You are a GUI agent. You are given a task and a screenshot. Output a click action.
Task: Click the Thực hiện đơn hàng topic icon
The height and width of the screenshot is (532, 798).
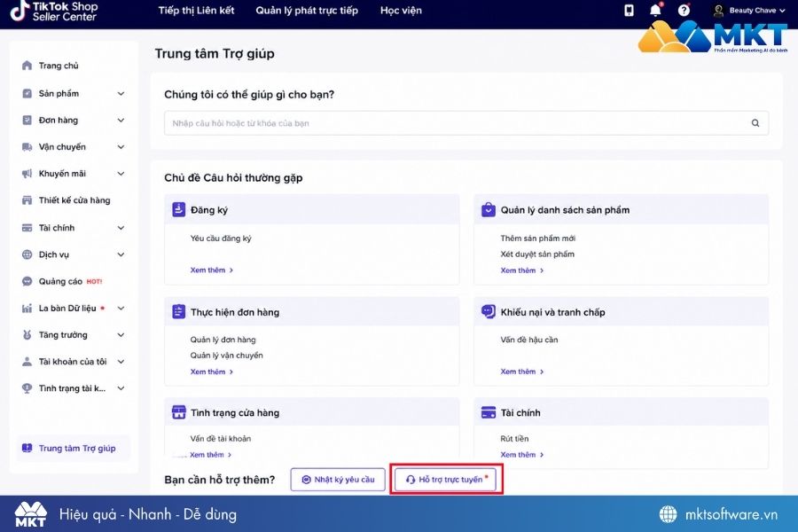pyautogui.click(x=178, y=311)
